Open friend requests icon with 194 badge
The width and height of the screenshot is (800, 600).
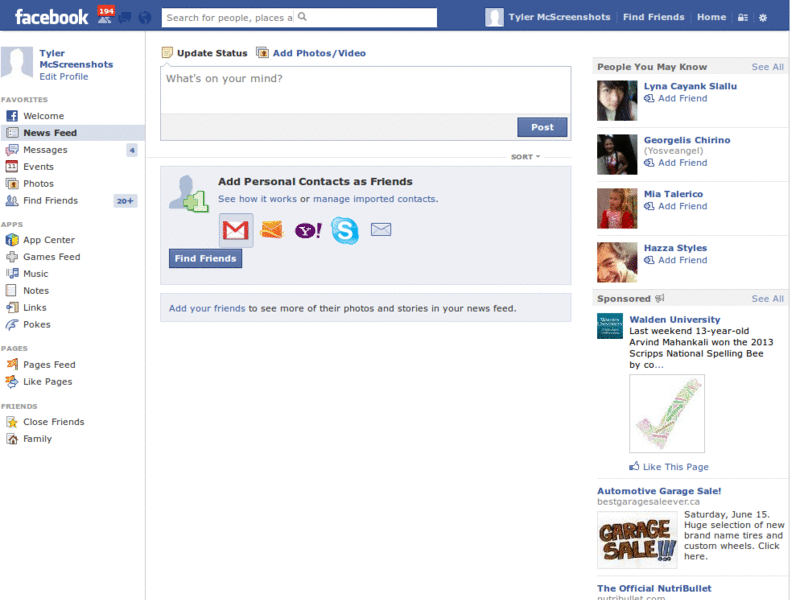(105, 16)
